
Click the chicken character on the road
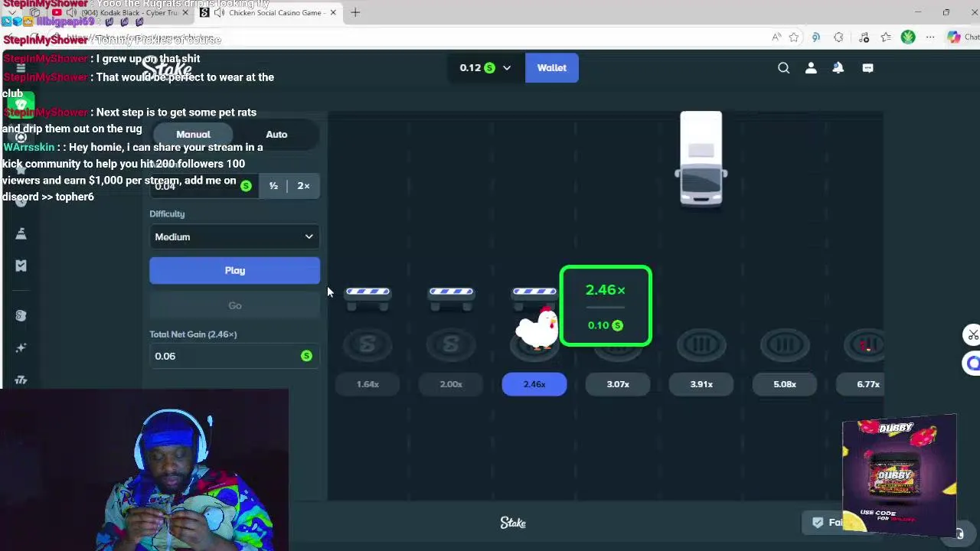pos(537,328)
